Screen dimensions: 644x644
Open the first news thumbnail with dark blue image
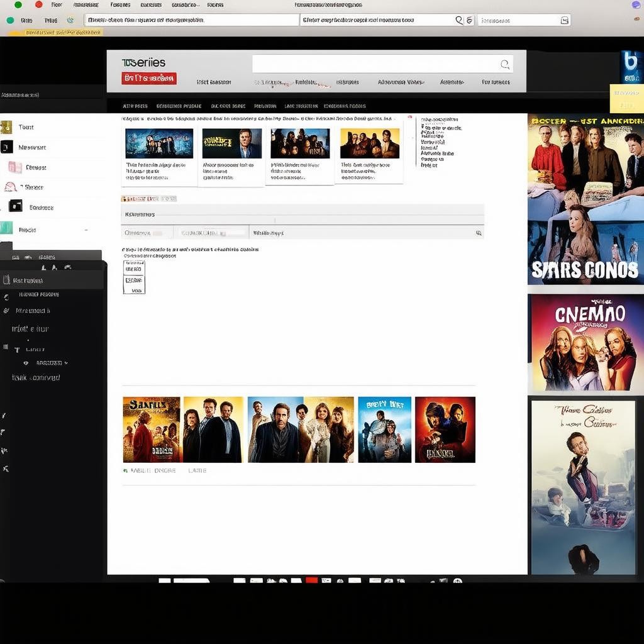[x=159, y=143]
